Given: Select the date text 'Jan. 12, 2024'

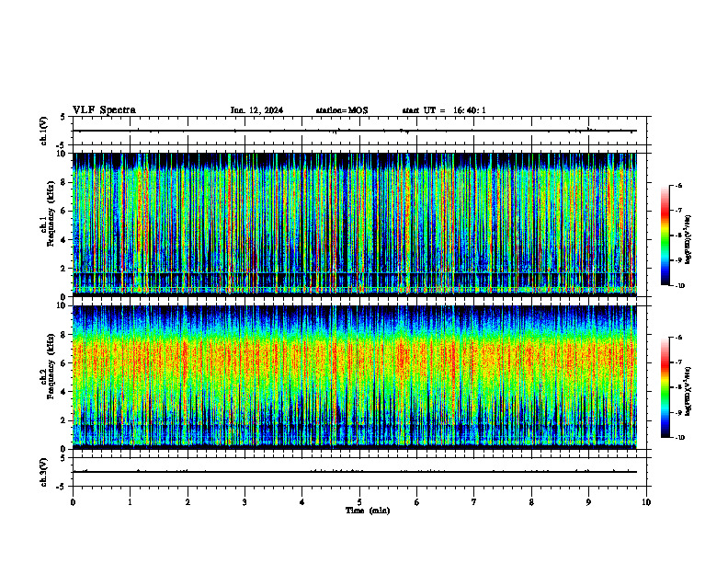Looking at the screenshot, I should pyautogui.click(x=256, y=110).
